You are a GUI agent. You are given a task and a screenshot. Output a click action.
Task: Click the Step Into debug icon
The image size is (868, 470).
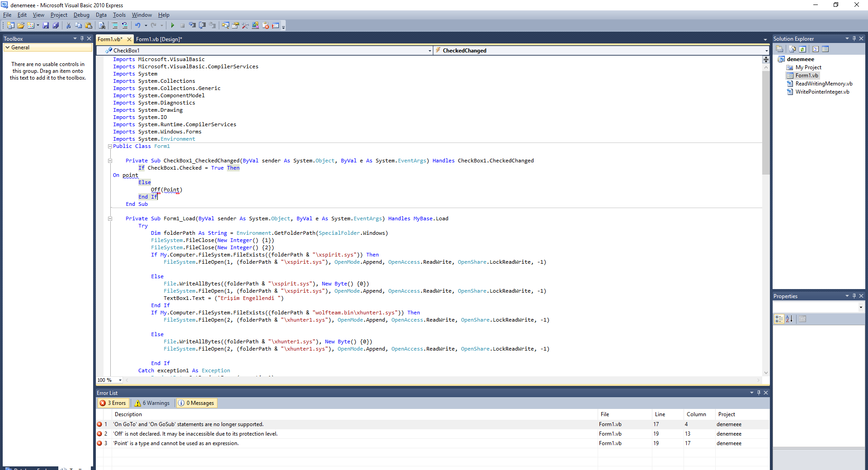click(193, 26)
